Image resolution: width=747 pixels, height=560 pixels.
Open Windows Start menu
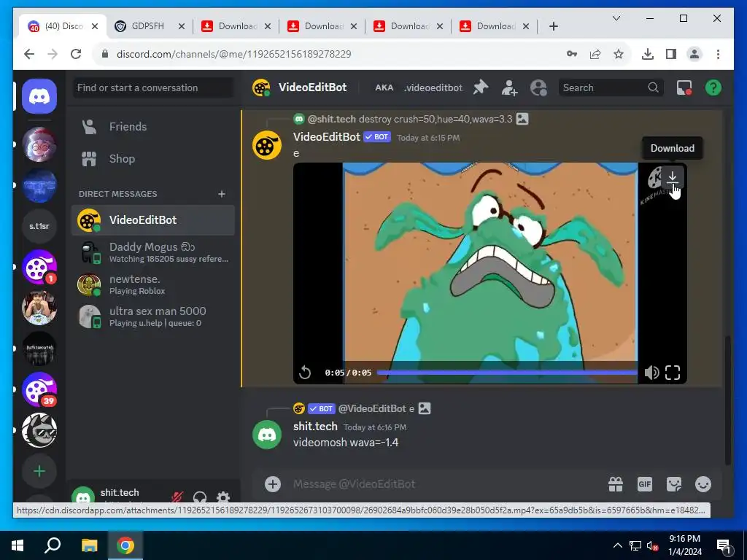pos(18,545)
